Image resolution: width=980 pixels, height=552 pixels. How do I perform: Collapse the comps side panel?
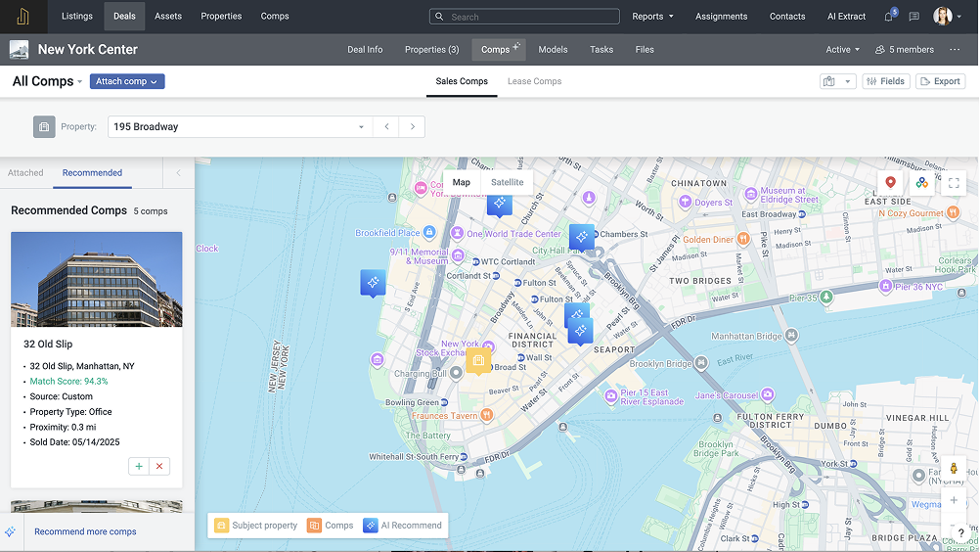tap(178, 173)
